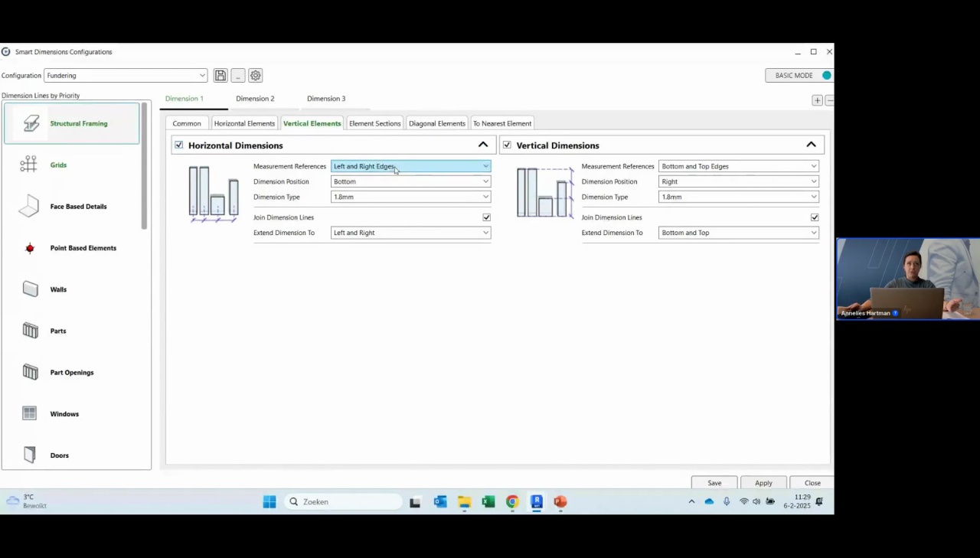Click the save configuration floppy disk icon

[x=220, y=76]
